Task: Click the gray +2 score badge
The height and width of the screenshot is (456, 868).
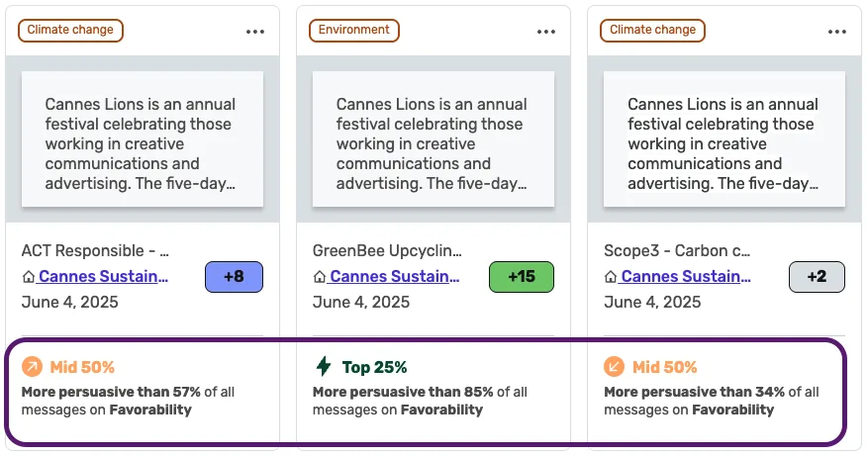Action: (818, 277)
